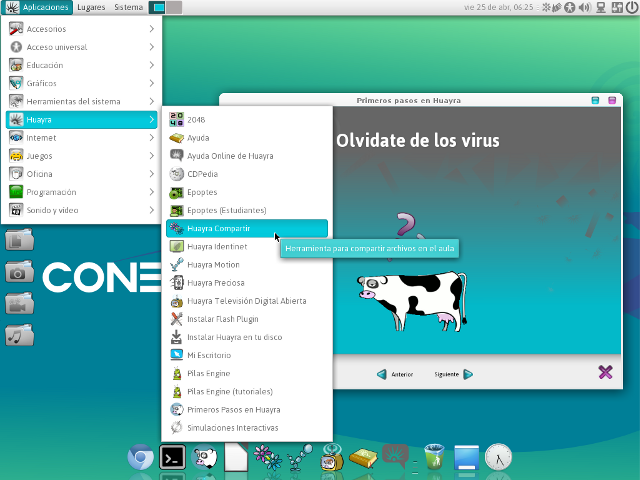Go to Anterior slide in Primeros pasos
640x480 pixels.
pos(395,374)
